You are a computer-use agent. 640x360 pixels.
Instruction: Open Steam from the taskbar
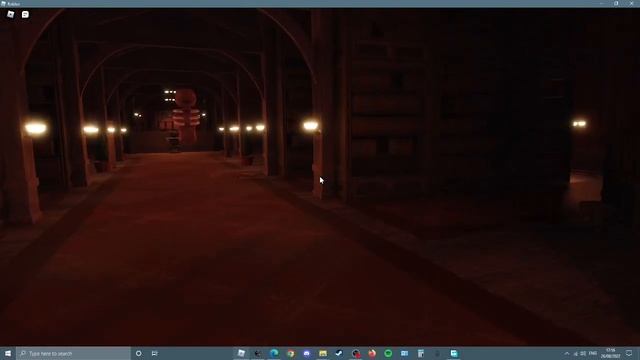tap(339, 353)
